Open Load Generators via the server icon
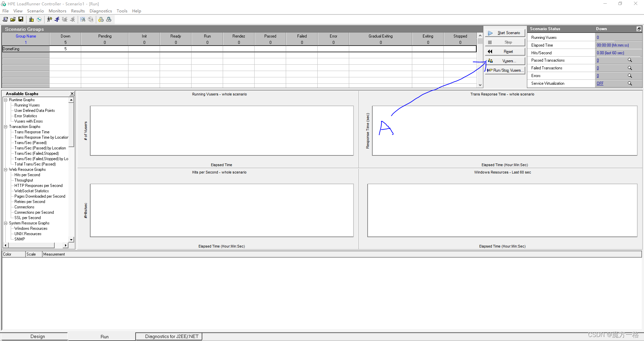 coord(31,19)
